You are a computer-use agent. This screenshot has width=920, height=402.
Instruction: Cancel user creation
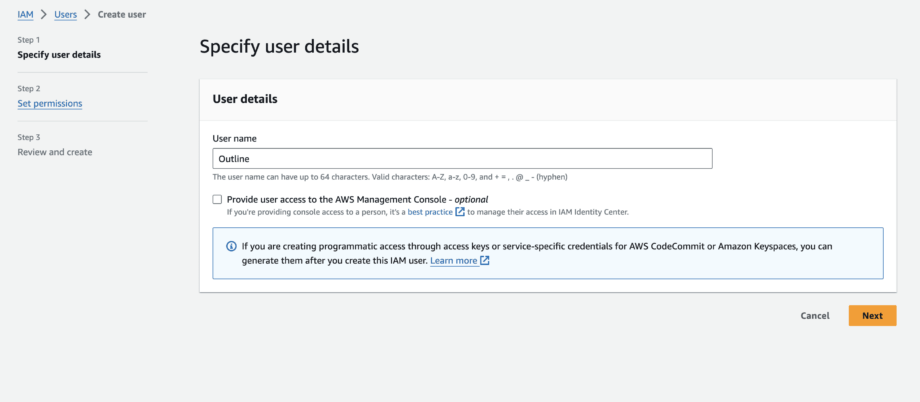[x=815, y=316]
